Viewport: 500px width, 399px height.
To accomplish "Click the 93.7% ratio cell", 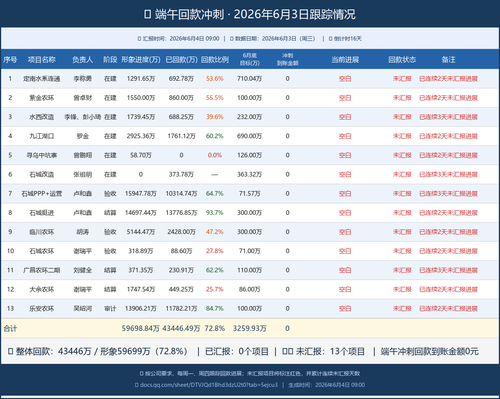I will (215, 213).
